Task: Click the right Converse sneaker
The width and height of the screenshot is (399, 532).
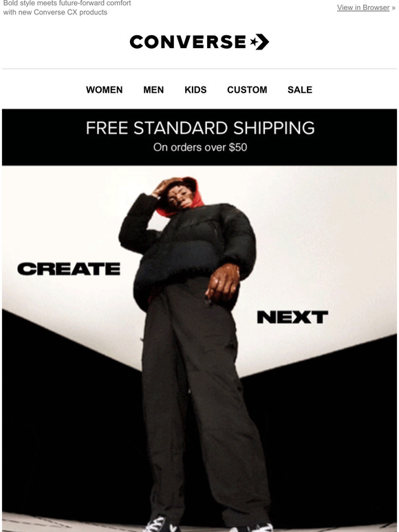Action: (252, 528)
